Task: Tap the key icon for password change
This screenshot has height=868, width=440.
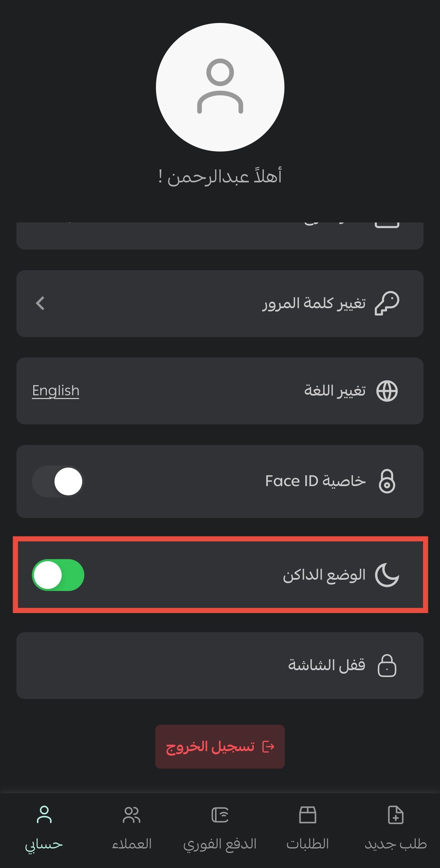Action: coord(387,303)
